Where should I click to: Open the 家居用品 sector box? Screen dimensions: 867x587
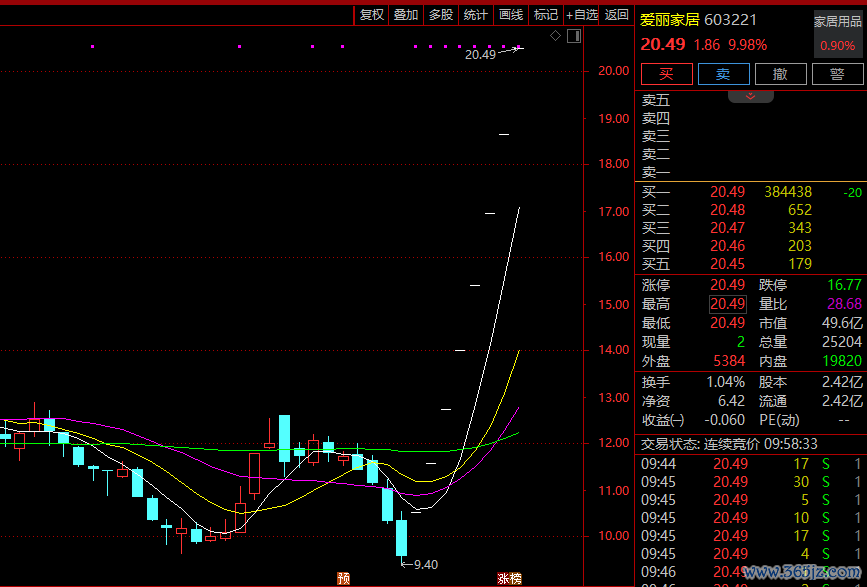[838, 34]
